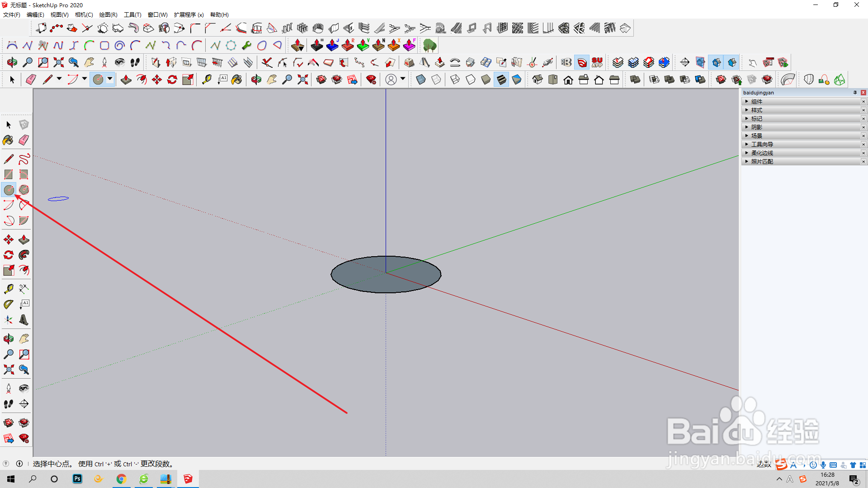Select the Eraser tool in left toolbar
This screenshot has width=868, height=488.
24,140
